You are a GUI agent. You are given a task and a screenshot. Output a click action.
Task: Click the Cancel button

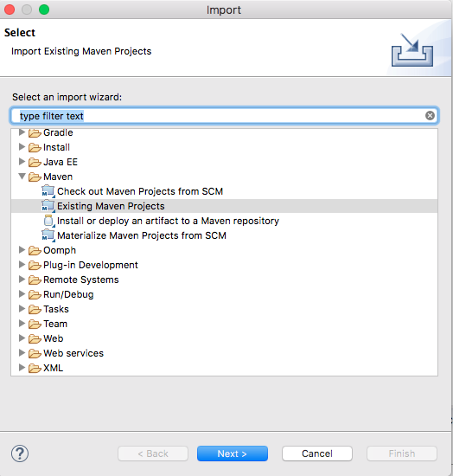(x=317, y=453)
